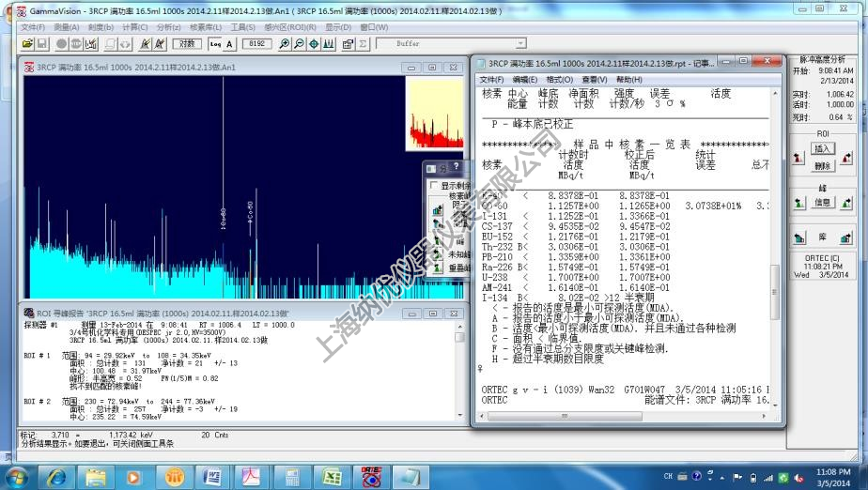Toggle the 显示剩余 checkbox in analysis dialog
The image size is (868, 490).
pos(435,185)
